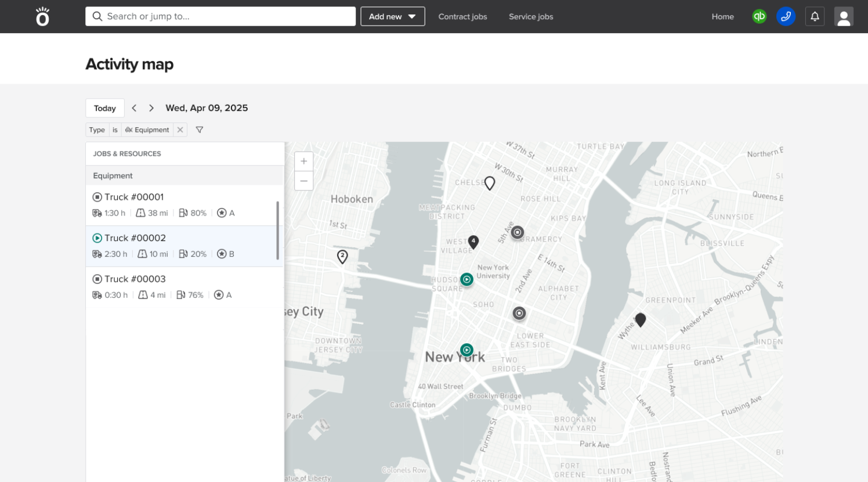Image resolution: width=868 pixels, height=482 pixels.
Task: Open the user profile avatar
Action: [x=844, y=16]
